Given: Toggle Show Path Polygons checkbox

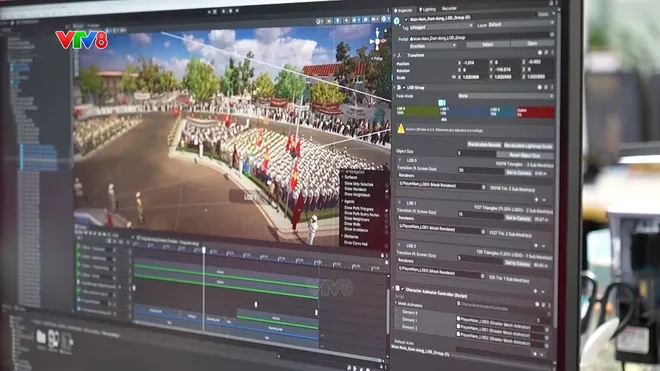Looking at the screenshot, I should coord(386,210).
